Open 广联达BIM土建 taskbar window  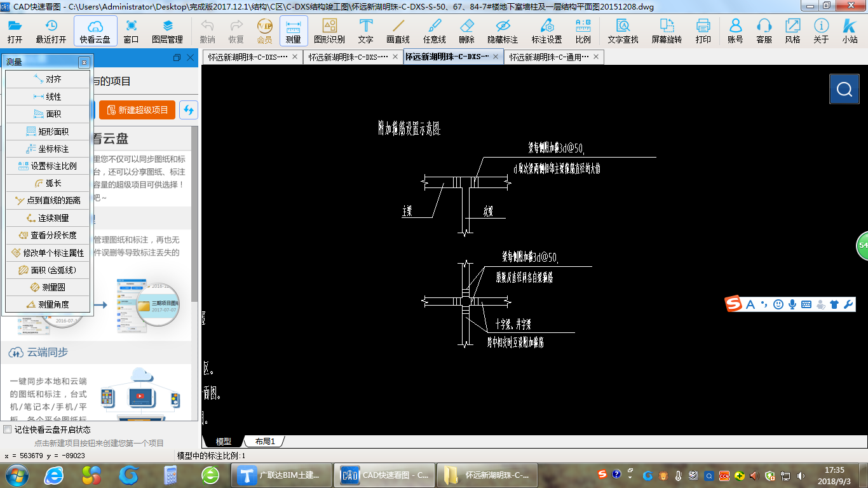click(x=281, y=475)
